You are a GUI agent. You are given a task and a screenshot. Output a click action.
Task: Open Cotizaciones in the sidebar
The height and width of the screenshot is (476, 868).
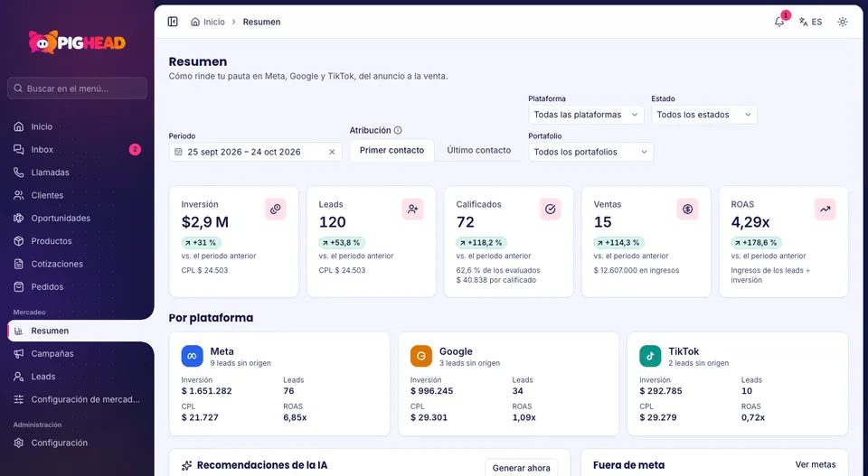77,264
